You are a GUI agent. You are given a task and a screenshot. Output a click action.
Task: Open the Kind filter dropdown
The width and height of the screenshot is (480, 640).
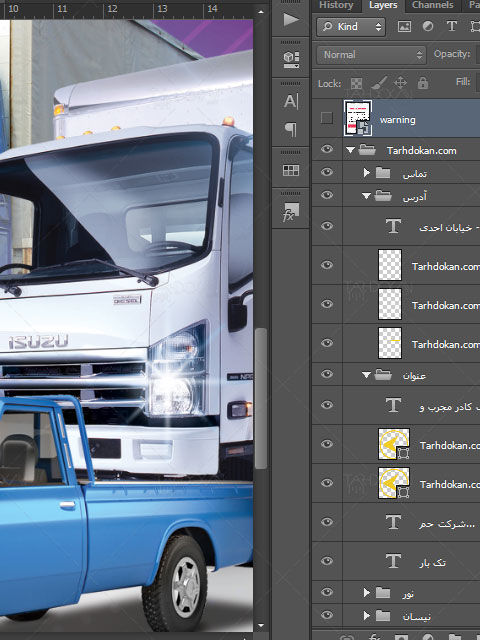[351, 27]
